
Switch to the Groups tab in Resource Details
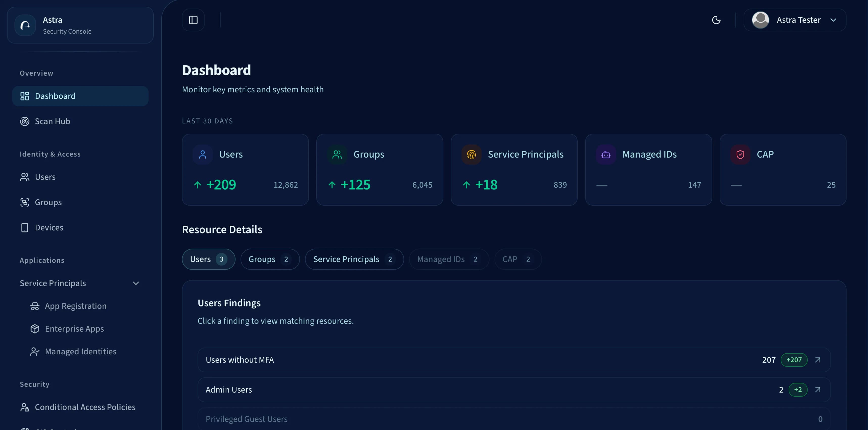click(x=270, y=259)
